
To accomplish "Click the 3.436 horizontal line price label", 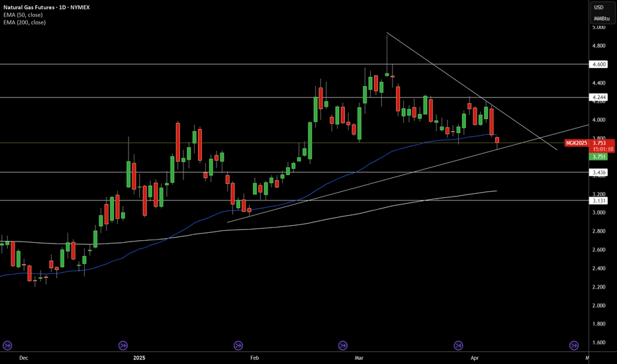I will pos(598,172).
